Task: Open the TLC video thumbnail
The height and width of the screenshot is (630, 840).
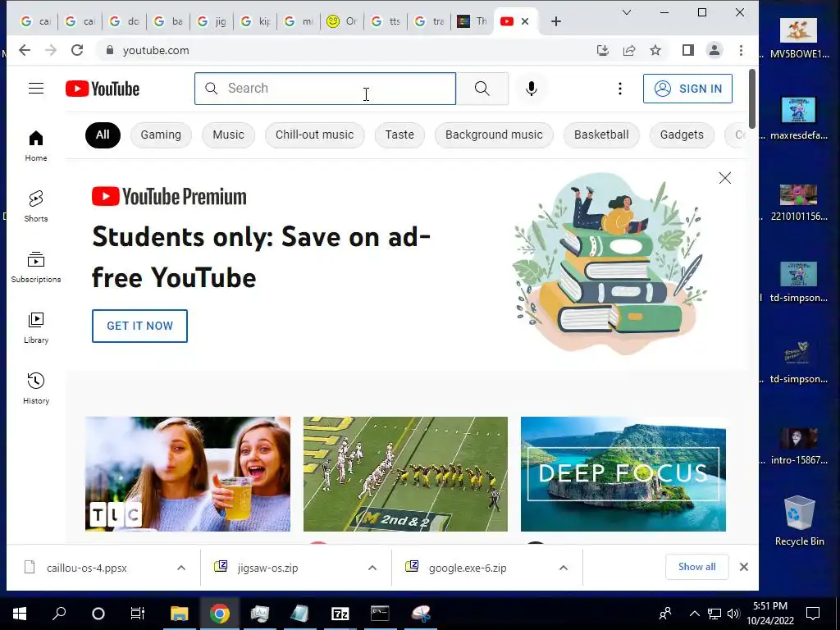Action: (188, 474)
